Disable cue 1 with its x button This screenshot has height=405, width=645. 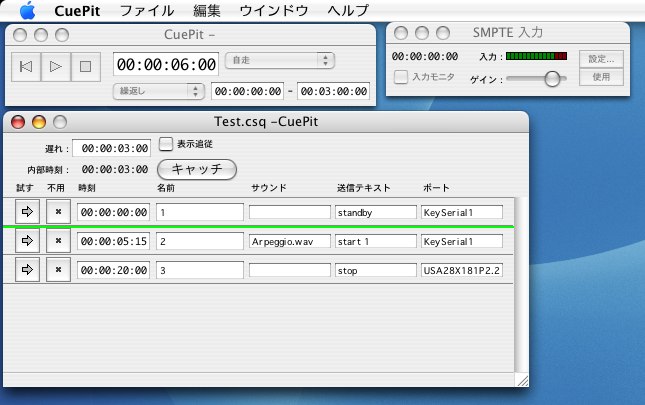click(58, 212)
